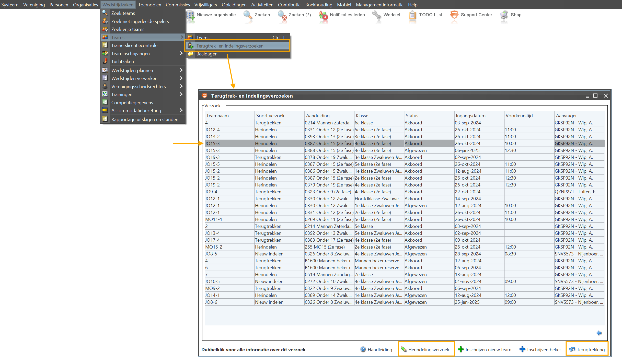
Task: Click the Notificaties leden icon
Action: point(323,15)
